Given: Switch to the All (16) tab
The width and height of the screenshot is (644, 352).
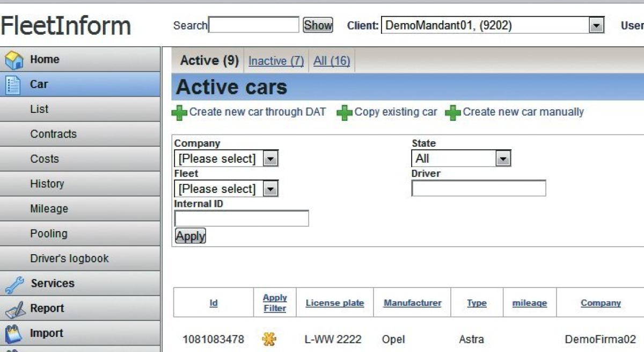Looking at the screenshot, I should coord(332,61).
